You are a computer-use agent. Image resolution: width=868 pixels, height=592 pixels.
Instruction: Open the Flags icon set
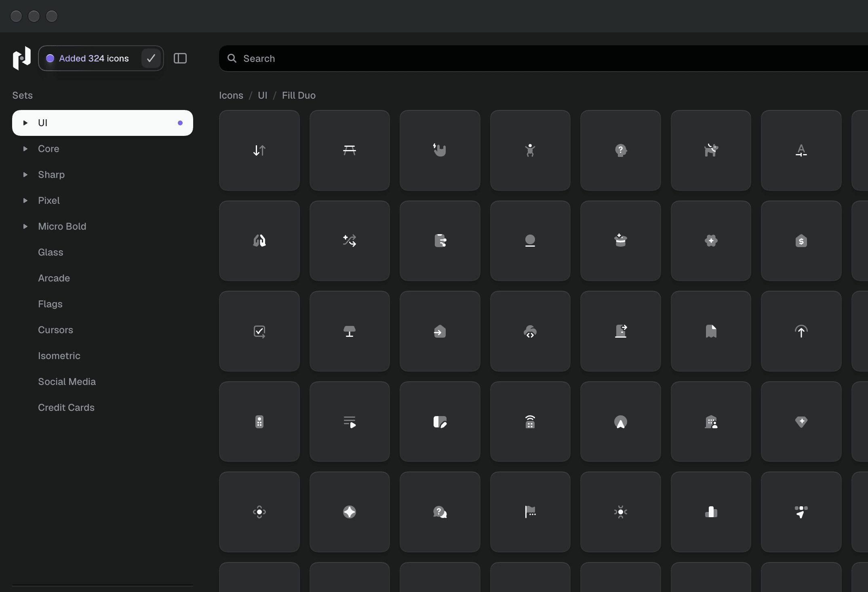pos(103,304)
